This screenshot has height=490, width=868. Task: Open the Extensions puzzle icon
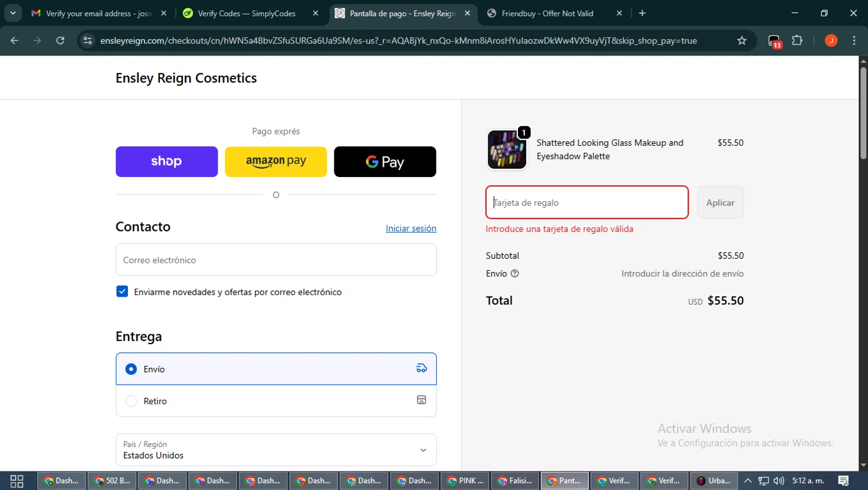tap(797, 40)
